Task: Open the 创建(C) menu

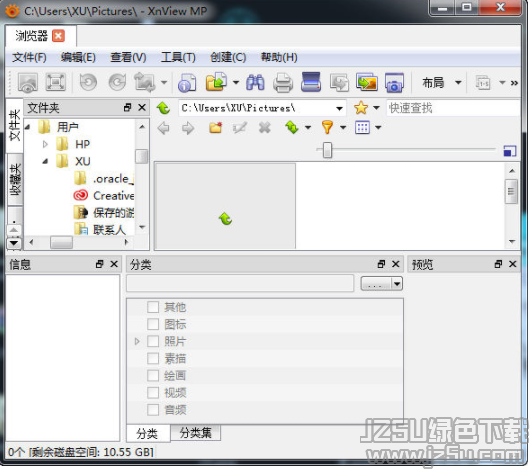Action: (228, 57)
